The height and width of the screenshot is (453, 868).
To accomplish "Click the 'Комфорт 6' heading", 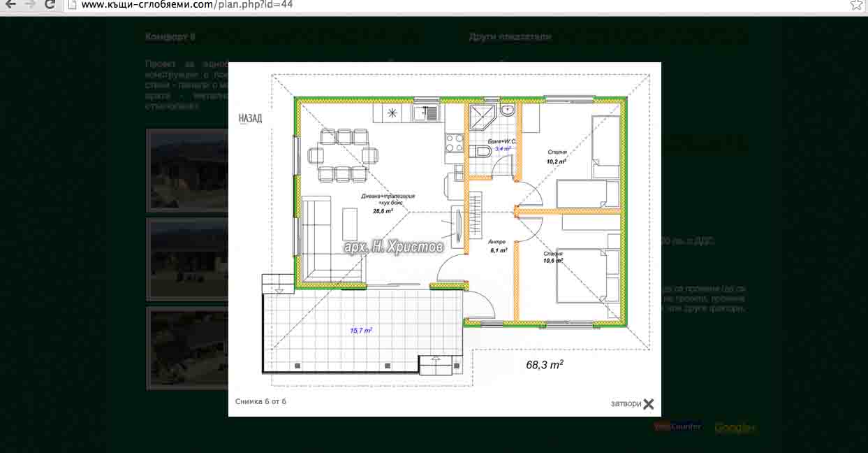I will [170, 36].
